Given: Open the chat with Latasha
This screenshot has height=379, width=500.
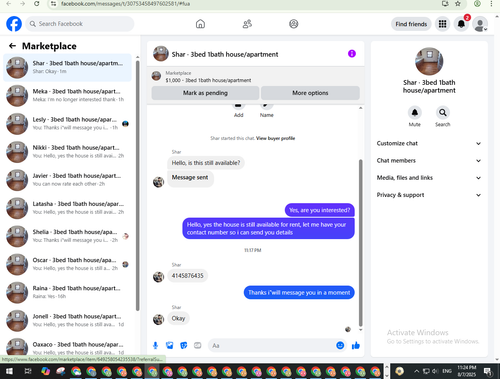Looking at the screenshot, I should tap(67, 208).
